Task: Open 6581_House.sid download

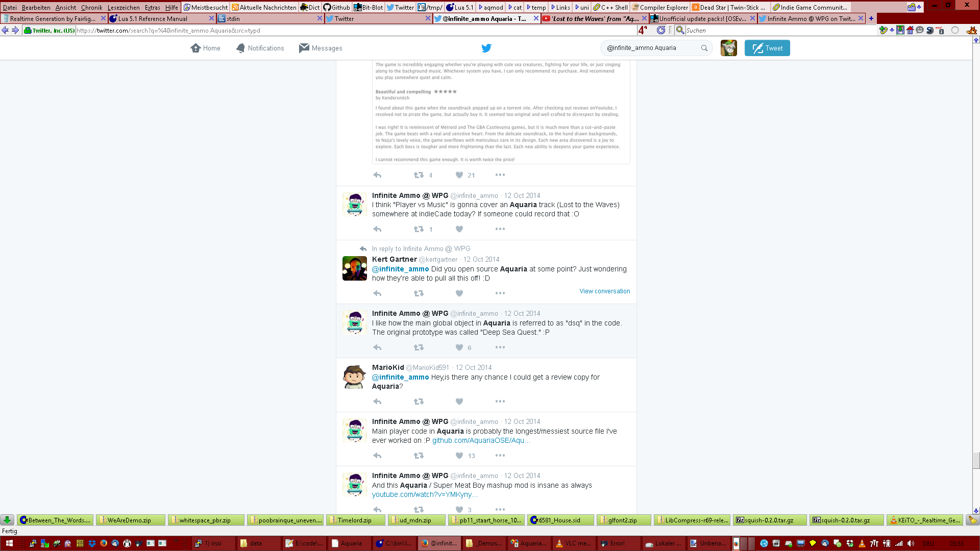Action: tap(560, 520)
